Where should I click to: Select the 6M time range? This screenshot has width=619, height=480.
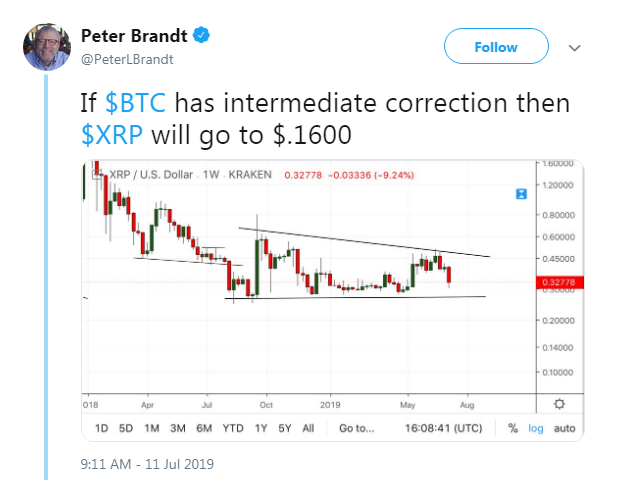click(x=203, y=428)
